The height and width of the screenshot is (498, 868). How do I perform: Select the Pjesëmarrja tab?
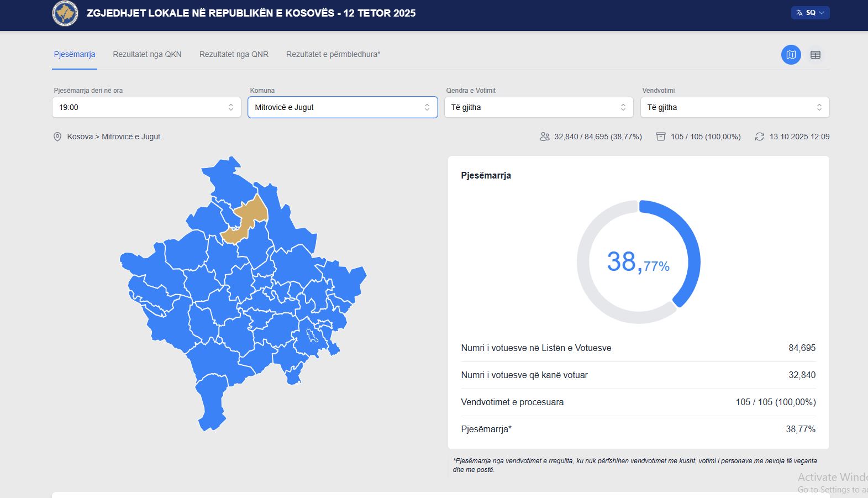point(75,54)
